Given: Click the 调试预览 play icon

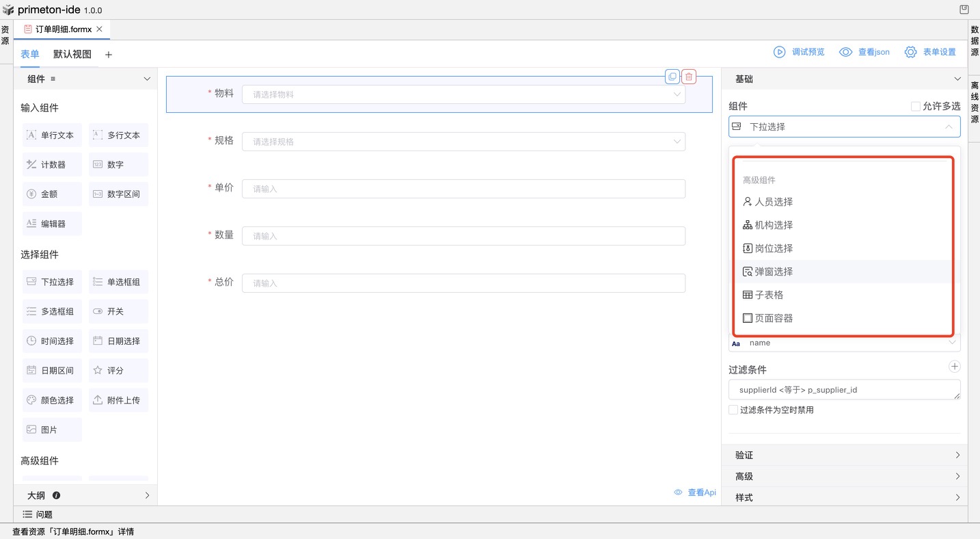Looking at the screenshot, I should (x=779, y=52).
